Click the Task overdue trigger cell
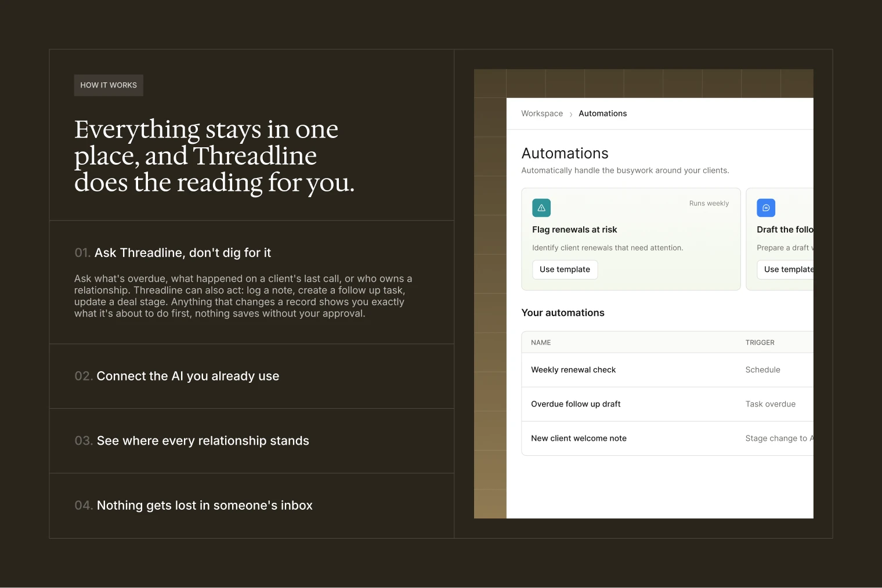The image size is (882, 588). (x=770, y=404)
